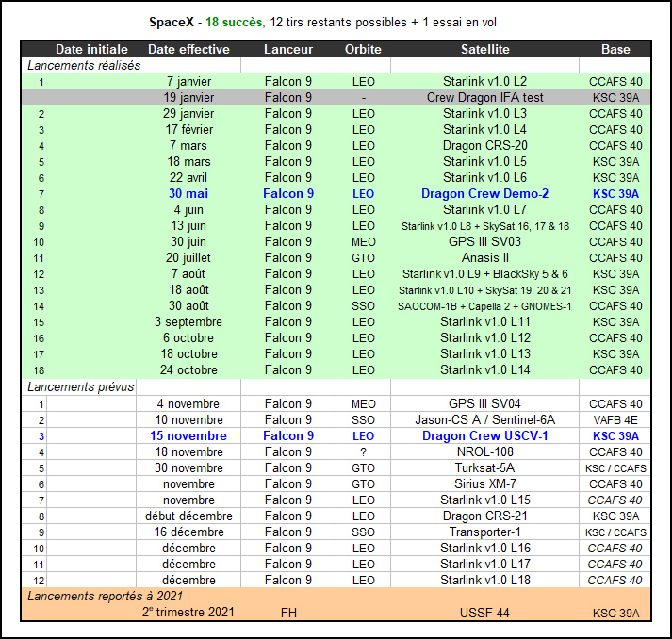Image resolution: width=672 pixels, height=639 pixels.
Task: Select the 'Dragon CRS-20' cell
Action: (485, 146)
